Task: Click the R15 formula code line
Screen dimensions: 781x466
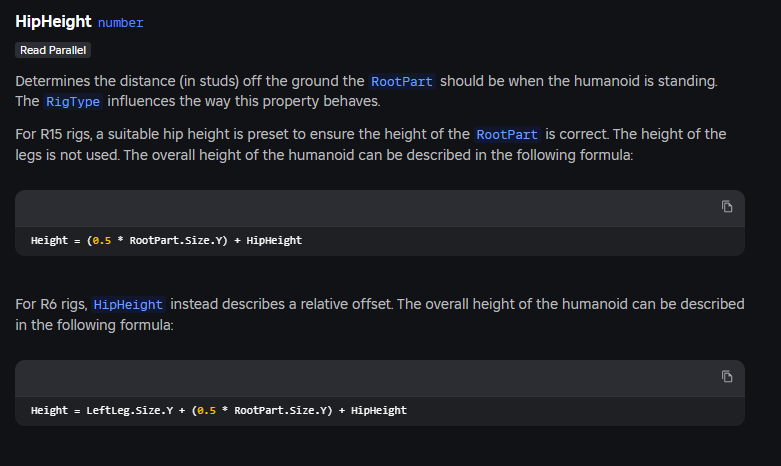Action: click(166, 241)
